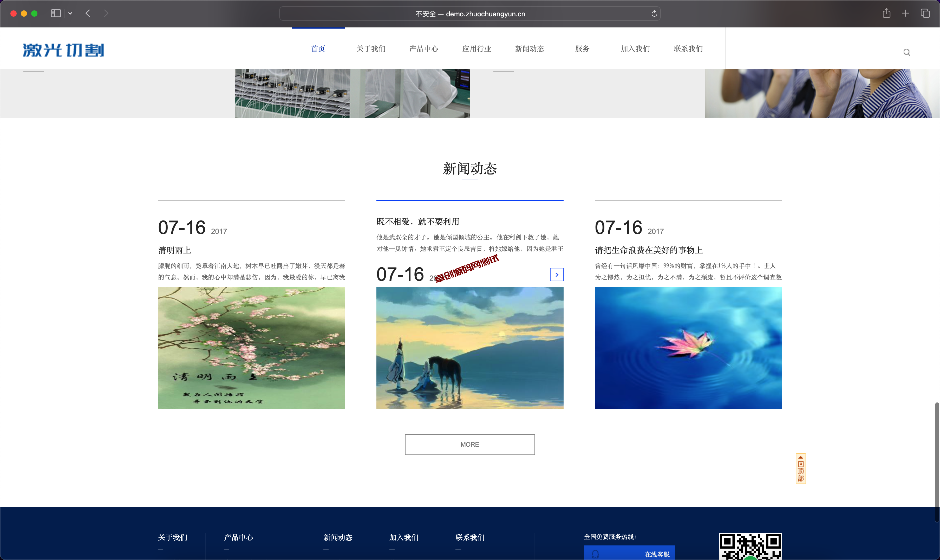Viewport: 940px width, 560px height.
Task: Open the 联系我们 navigation menu item
Action: [x=688, y=49]
